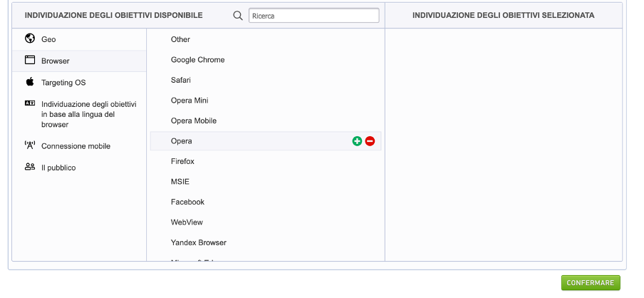Viewport: 644px width, 298px height.
Task: Select Google Chrome from browser list
Action: click(x=197, y=60)
